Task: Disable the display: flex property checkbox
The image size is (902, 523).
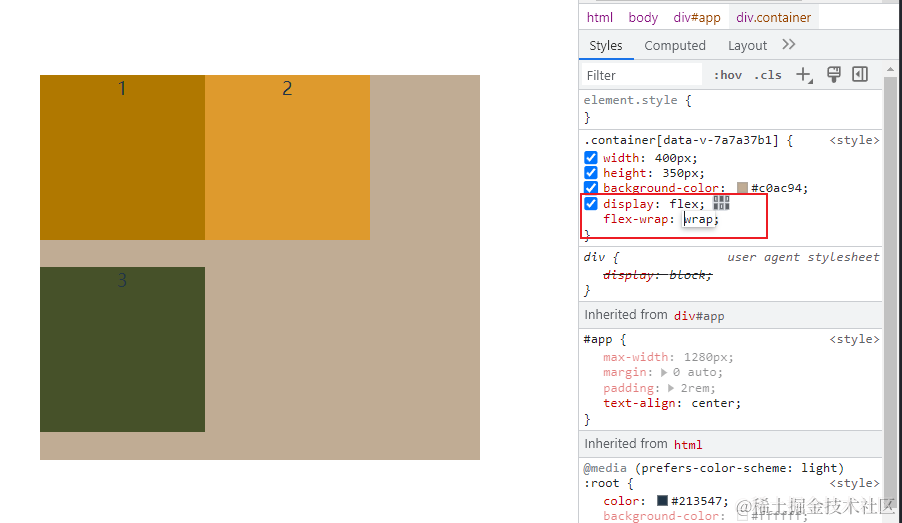Action: pos(591,204)
